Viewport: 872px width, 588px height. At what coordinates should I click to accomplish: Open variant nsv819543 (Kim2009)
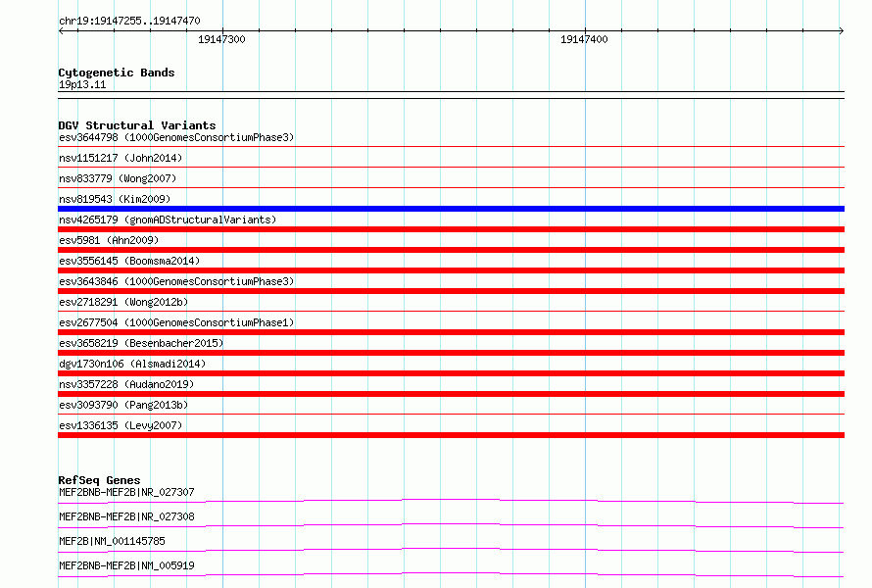(x=115, y=199)
